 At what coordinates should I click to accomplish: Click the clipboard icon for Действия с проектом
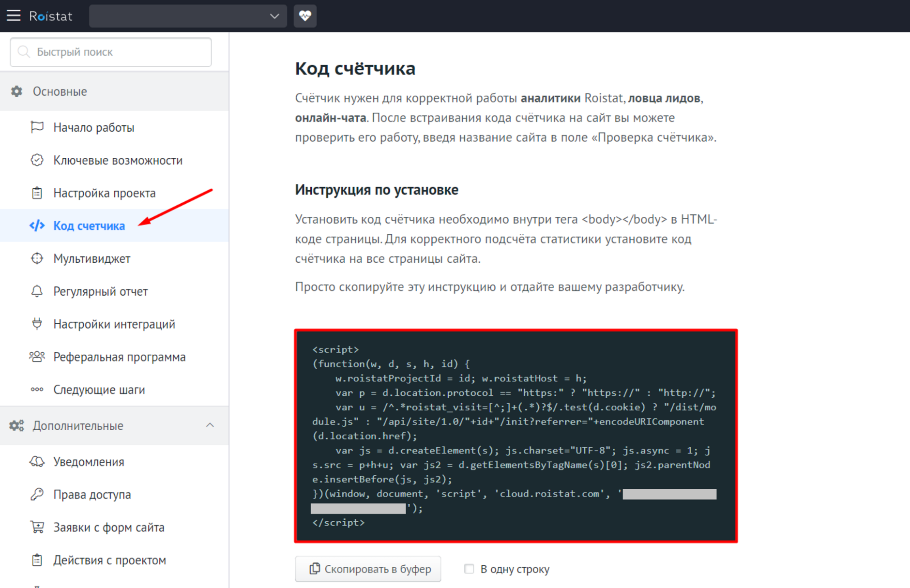(x=37, y=560)
